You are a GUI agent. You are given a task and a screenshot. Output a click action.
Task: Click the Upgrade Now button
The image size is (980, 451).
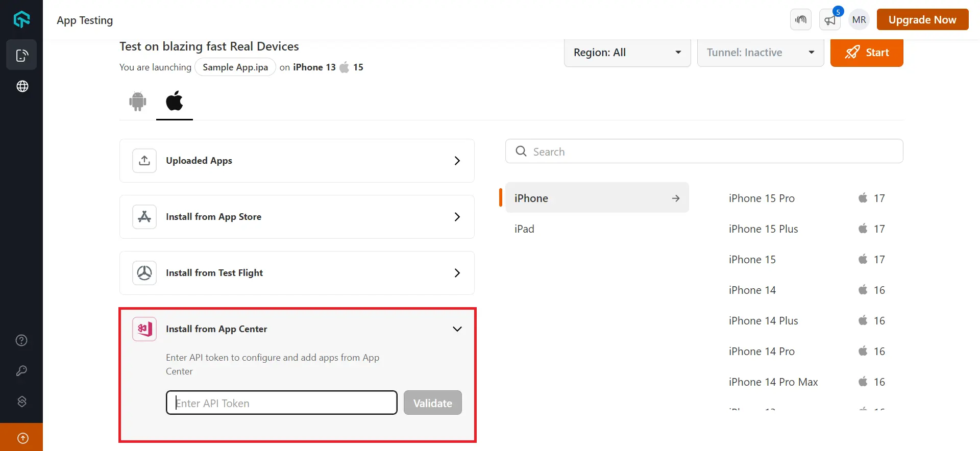(x=922, y=20)
